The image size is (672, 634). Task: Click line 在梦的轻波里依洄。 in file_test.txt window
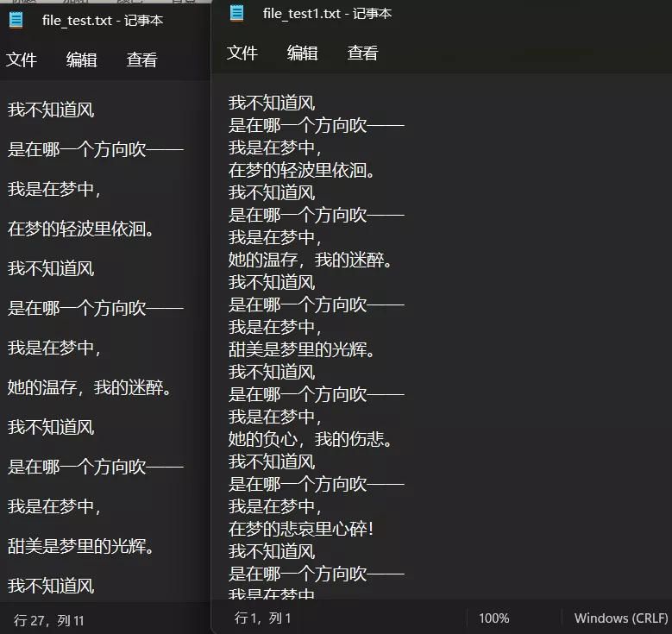click(80, 229)
